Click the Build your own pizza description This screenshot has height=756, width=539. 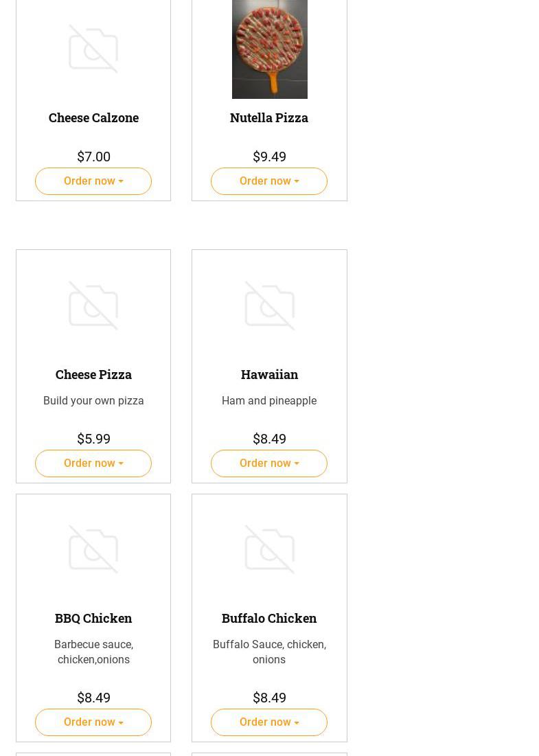coord(93,400)
